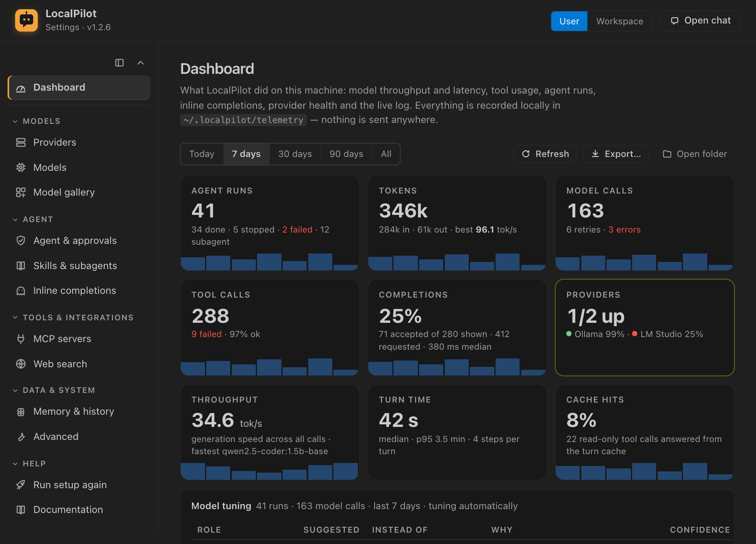The image size is (756, 544).
Task: Open the Agent runs 41 card
Action: pos(270,223)
